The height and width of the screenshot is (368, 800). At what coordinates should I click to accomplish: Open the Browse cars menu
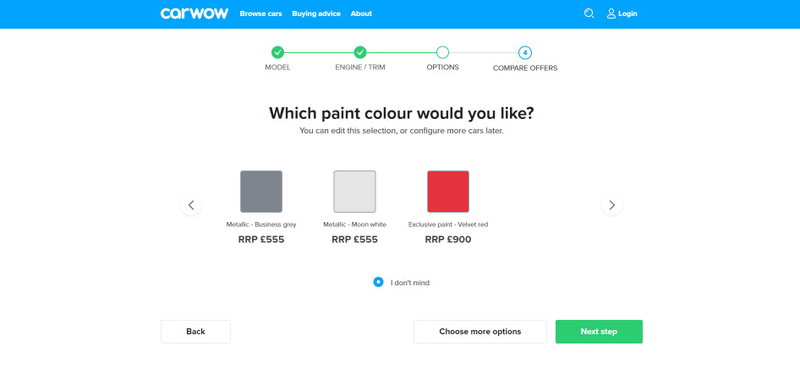tap(261, 14)
